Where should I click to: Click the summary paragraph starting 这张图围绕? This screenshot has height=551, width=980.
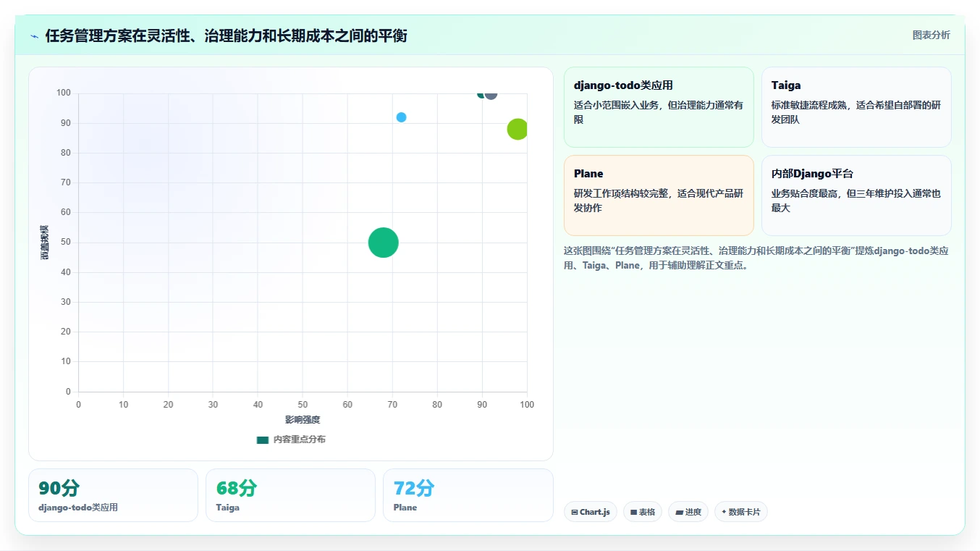[756, 258]
